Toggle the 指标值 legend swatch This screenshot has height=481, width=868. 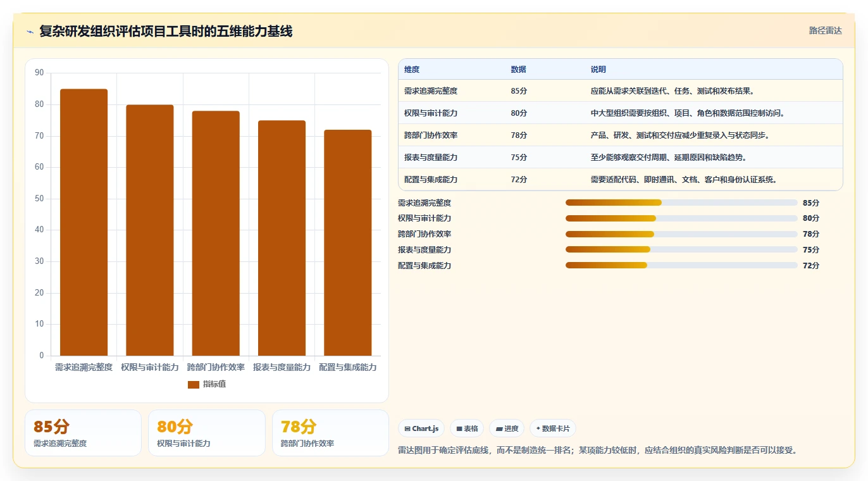(194, 384)
